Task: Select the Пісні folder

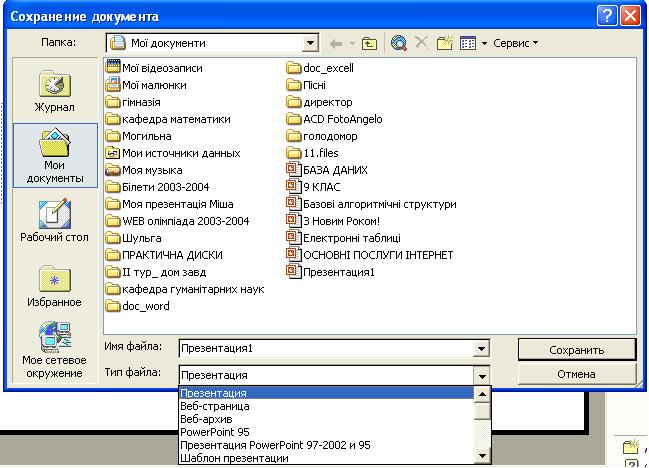Action: click(x=306, y=85)
